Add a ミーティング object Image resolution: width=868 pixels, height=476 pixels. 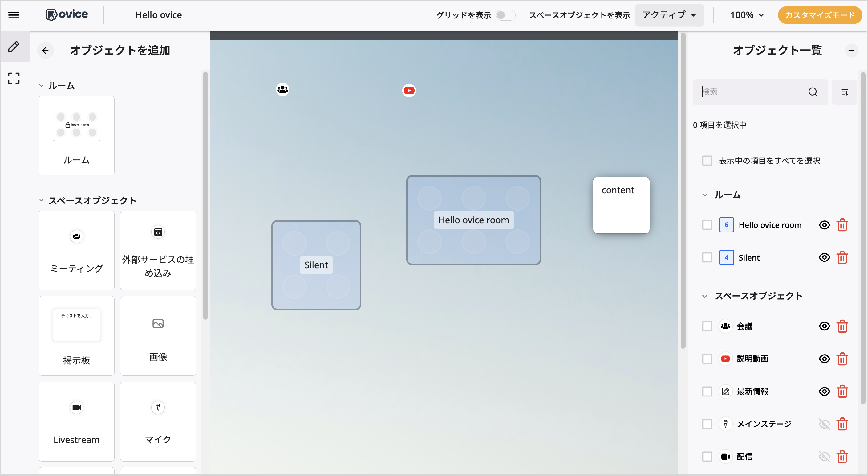click(x=76, y=250)
